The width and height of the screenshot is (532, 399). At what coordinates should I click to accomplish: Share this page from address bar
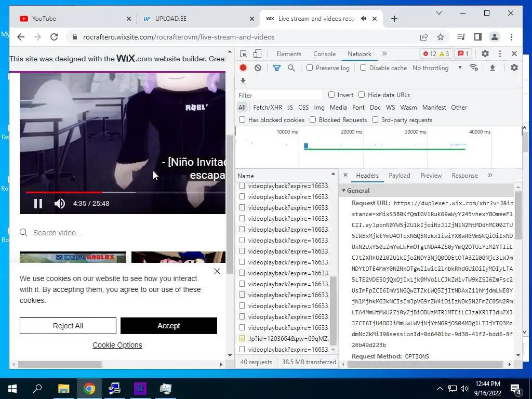coord(424,37)
